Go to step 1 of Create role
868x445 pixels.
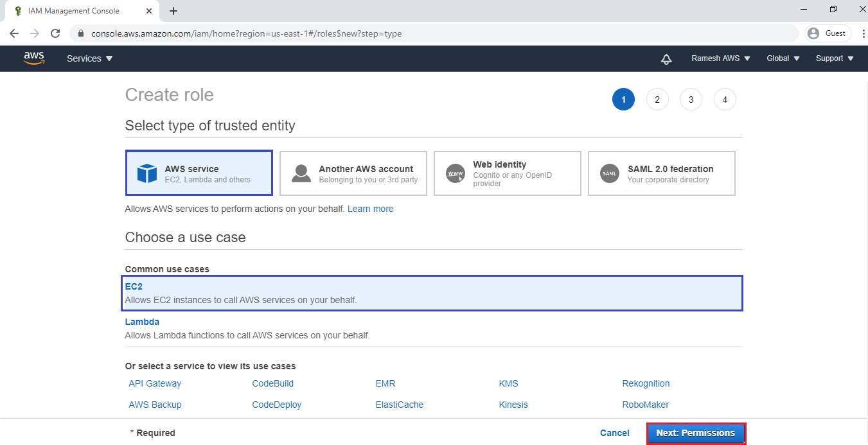pyautogui.click(x=623, y=100)
